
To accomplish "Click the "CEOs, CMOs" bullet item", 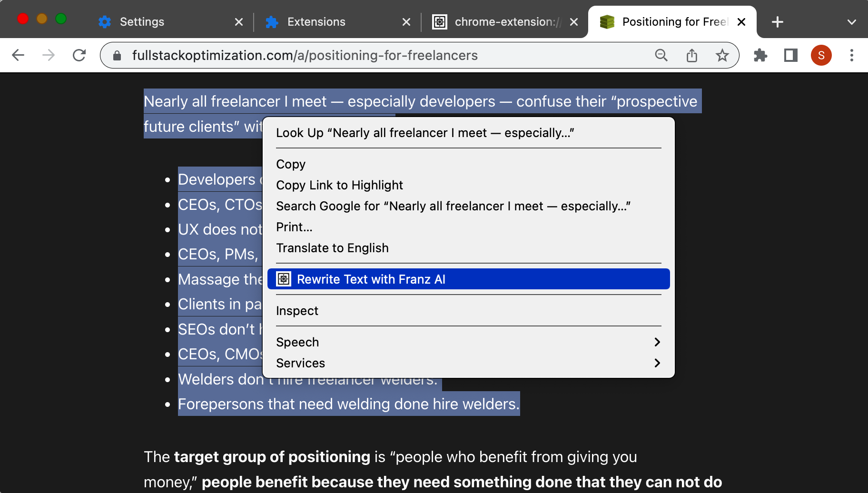I will pyautogui.click(x=220, y=354).
